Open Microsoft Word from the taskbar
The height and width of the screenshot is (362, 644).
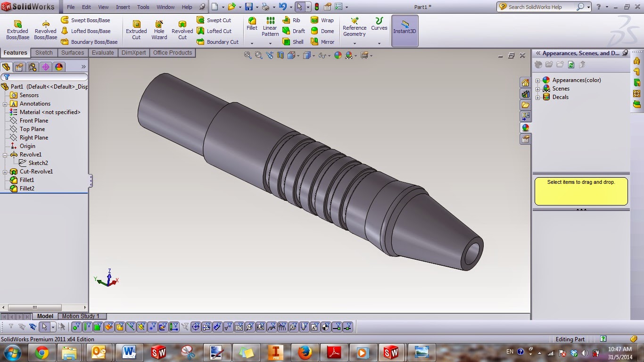[129, 352]
